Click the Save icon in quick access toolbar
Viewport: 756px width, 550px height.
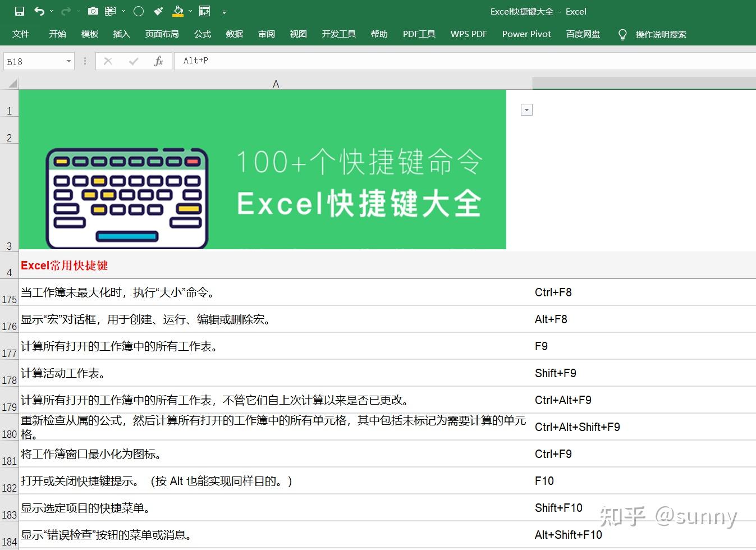point(20,11)
